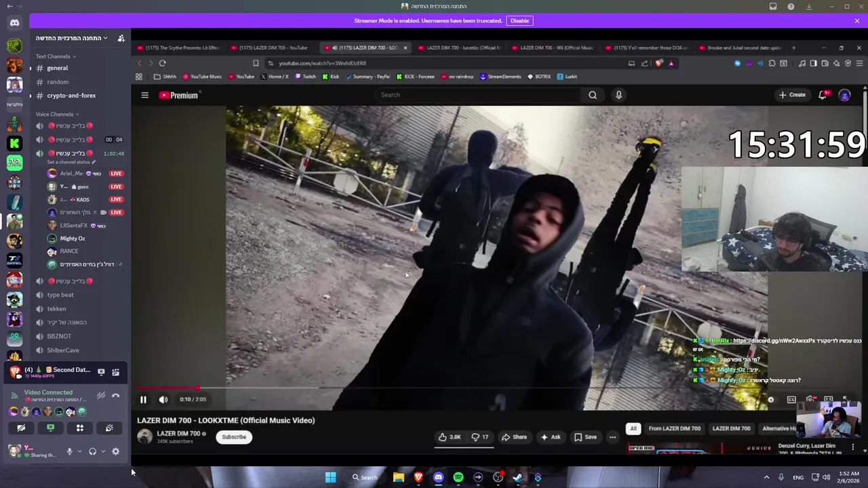Image resolution: width=868 pixels, height=488 pixels.
Task: Join the BBZNOT voice channel
Action: tap(79, 336)
